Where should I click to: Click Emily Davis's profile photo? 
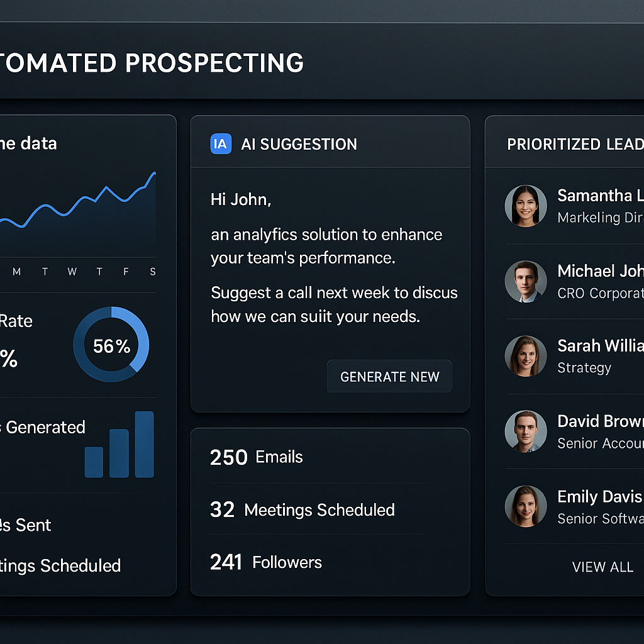pos(526,506)
